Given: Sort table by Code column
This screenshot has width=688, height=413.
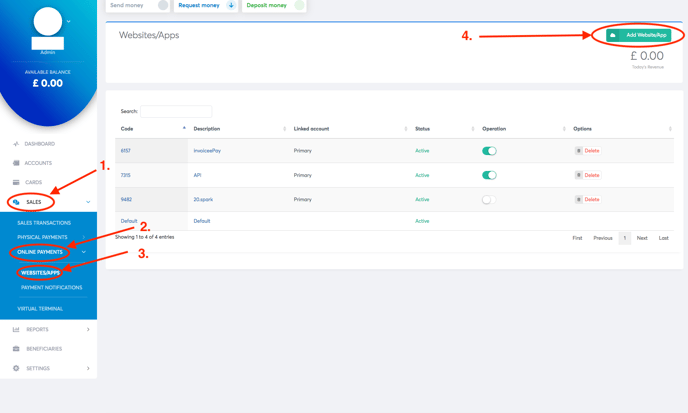Looking at the screenshot, I should click(x=151, y=129).
